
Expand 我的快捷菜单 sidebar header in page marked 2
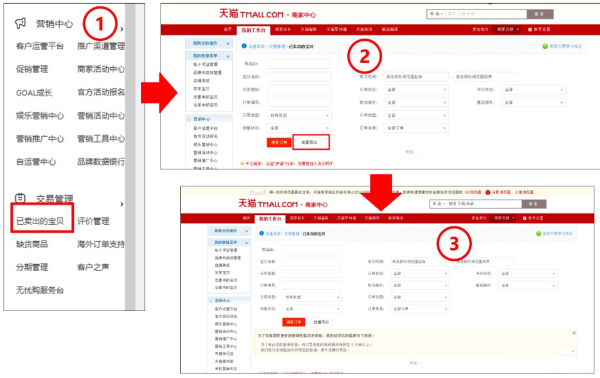(x=209, y=56)
